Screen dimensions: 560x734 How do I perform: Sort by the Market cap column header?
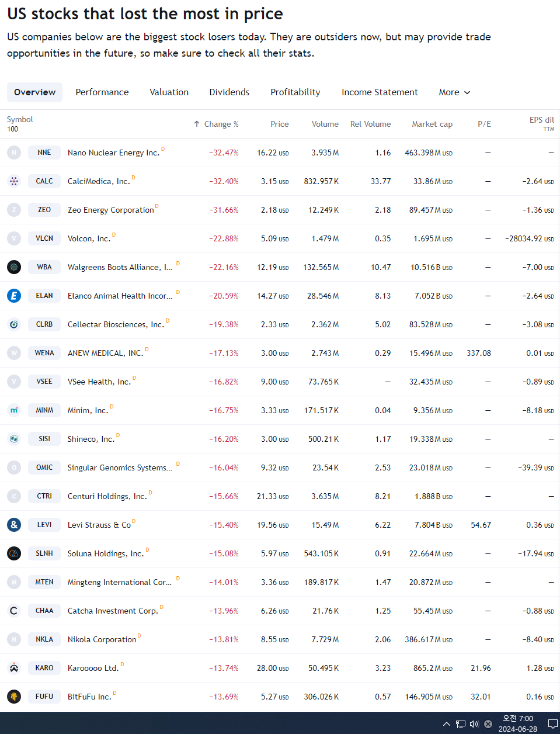[x=432, y=124]
